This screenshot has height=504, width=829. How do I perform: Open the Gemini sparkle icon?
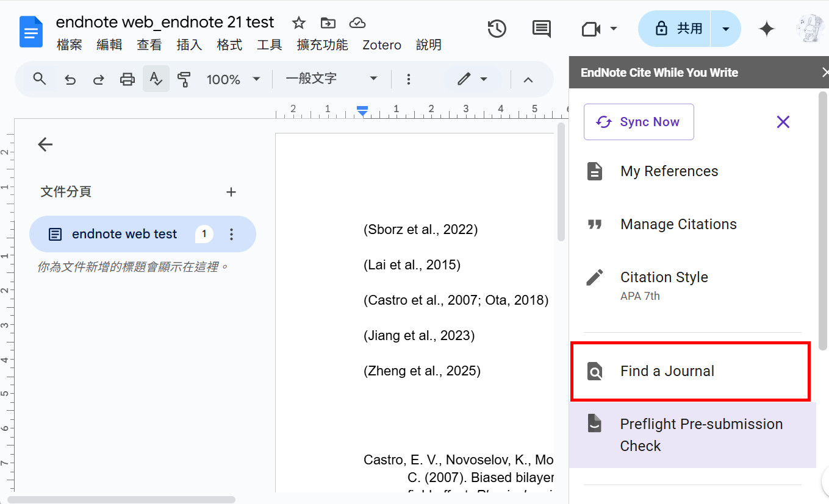click(766, 29)
